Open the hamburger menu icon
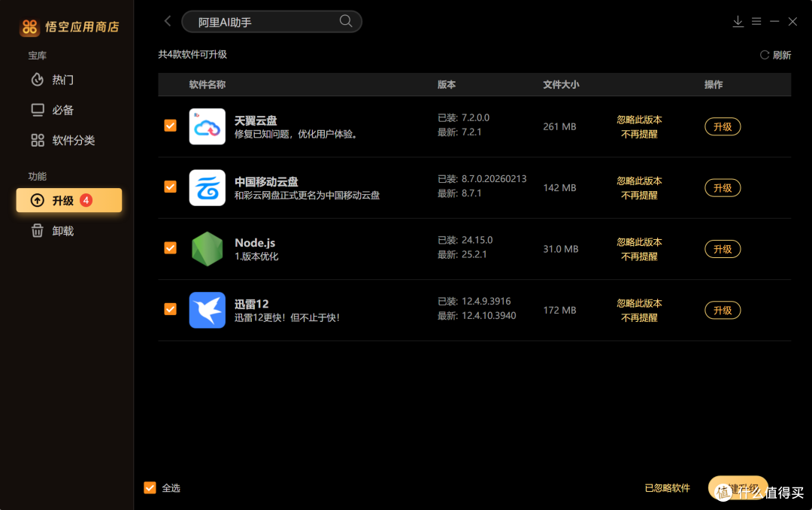Screen dimensions: 812x510 [x=756, y=21]
